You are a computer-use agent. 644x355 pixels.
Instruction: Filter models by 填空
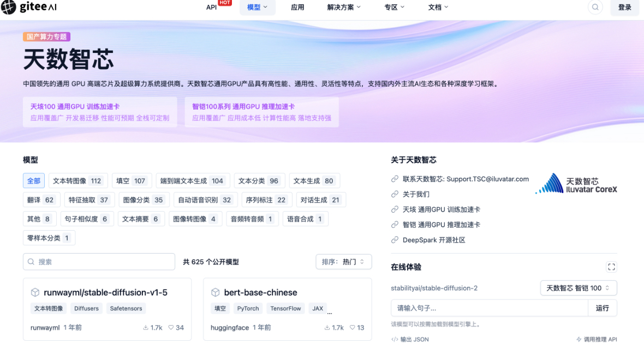[x=132, y=181]
